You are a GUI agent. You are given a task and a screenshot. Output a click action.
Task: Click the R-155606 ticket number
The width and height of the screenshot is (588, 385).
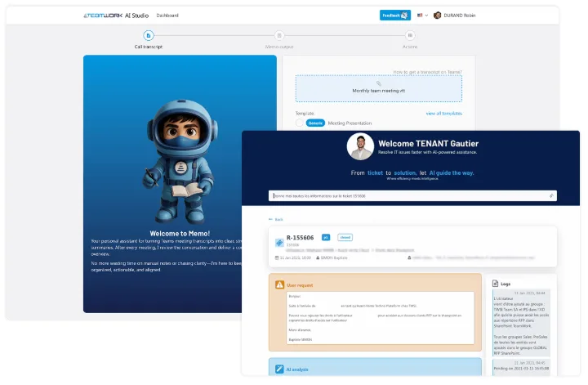click(x=300, y=238)
